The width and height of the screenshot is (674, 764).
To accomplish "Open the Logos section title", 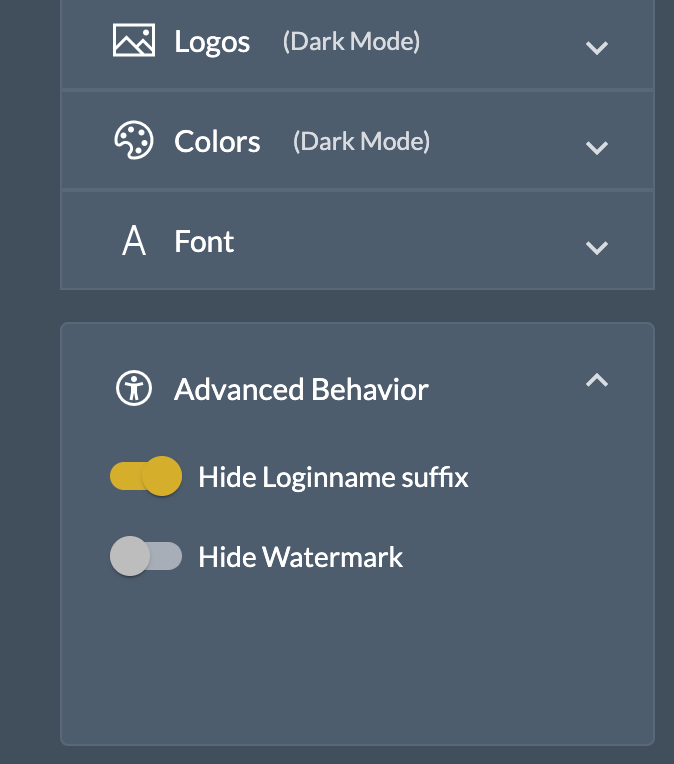I will 212,42.
